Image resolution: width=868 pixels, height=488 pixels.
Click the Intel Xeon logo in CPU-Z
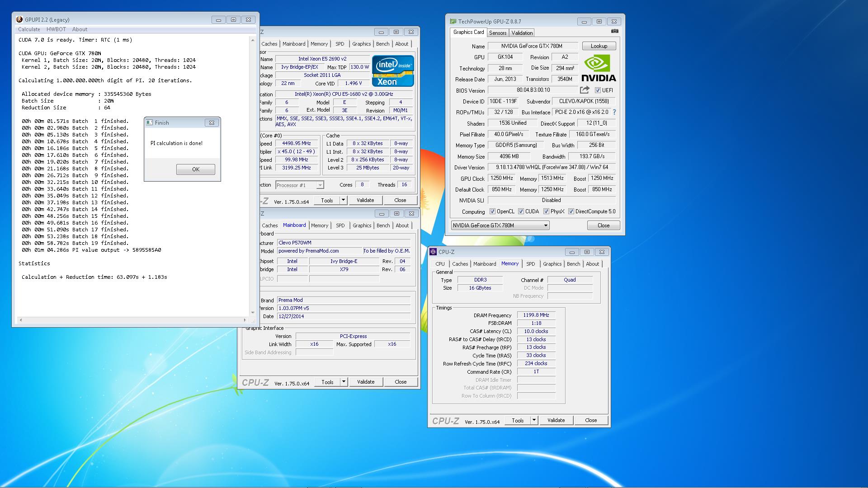coord(393,71)
